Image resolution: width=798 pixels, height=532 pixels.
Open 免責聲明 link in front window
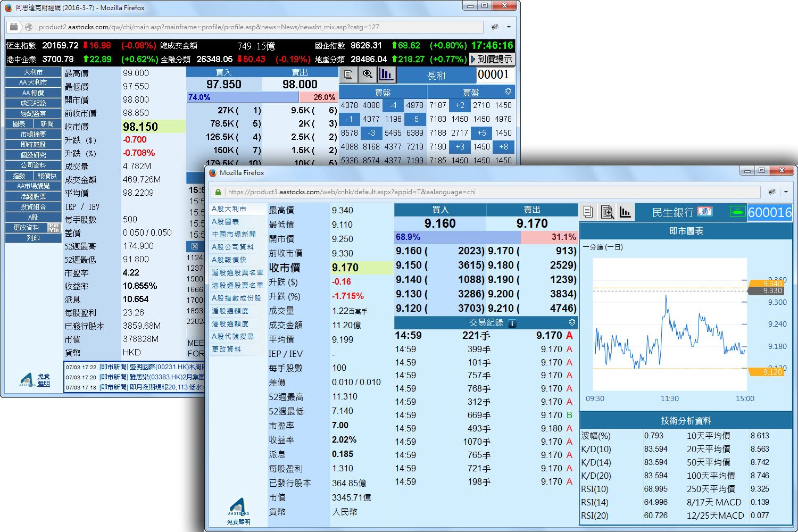(x=238, y=522)
